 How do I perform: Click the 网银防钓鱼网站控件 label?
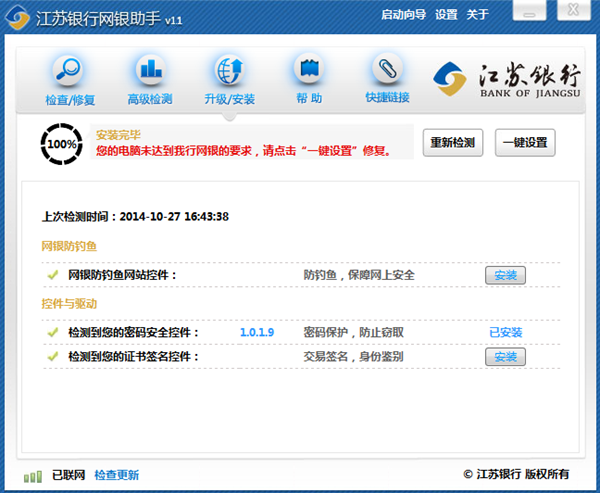pos(122,275)
